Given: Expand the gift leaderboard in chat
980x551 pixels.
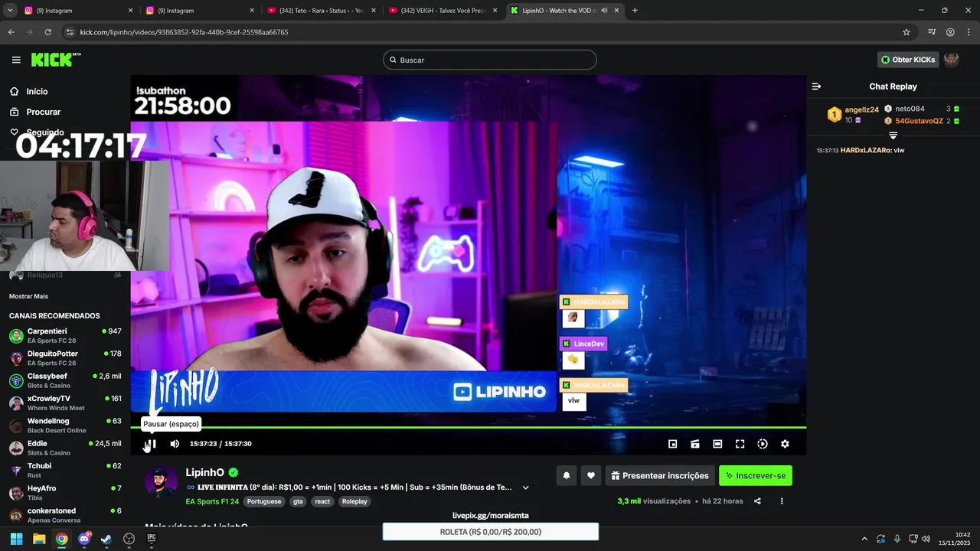Looking at the screenshot, I should [x=893, y=135].
